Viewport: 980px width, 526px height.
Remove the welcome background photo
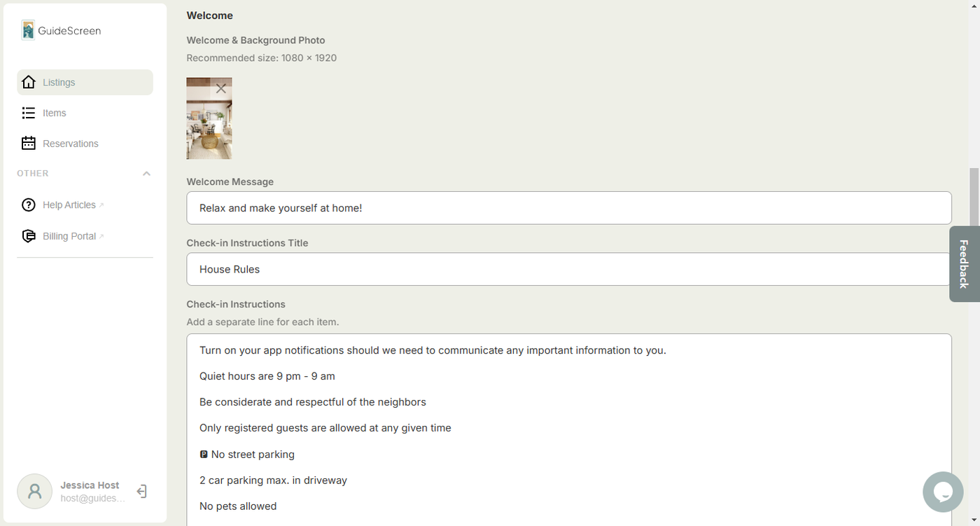[x=221, y=88]
